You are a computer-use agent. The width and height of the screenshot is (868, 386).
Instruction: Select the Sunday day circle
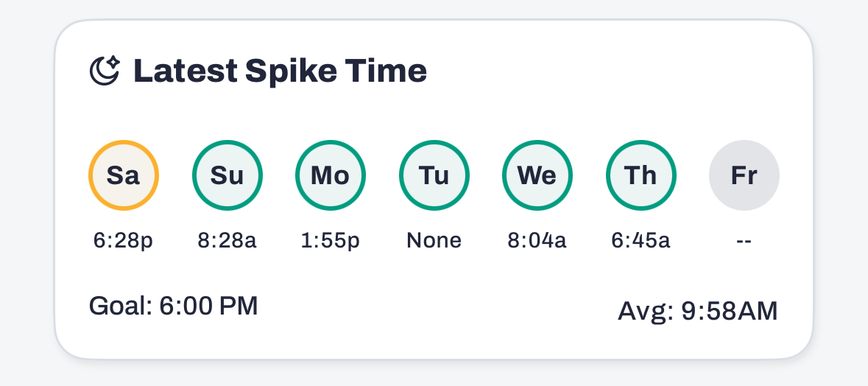(x=227, y=175)
